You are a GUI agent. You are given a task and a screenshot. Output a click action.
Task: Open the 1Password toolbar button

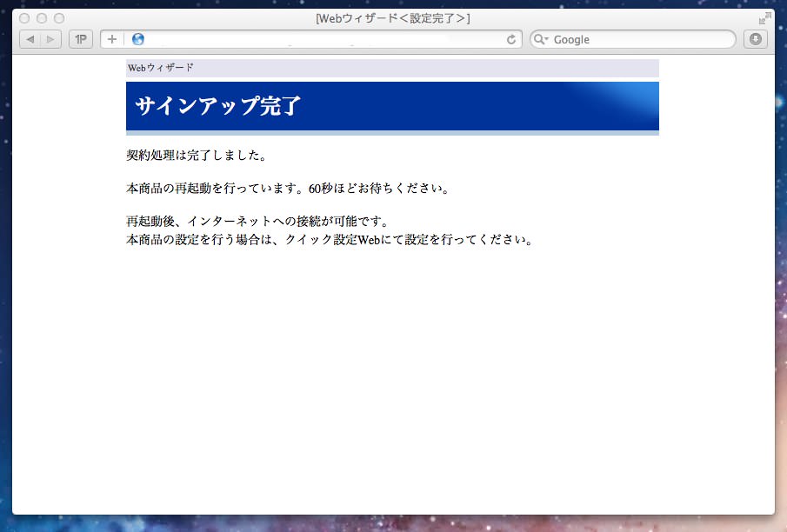(81, 39)
